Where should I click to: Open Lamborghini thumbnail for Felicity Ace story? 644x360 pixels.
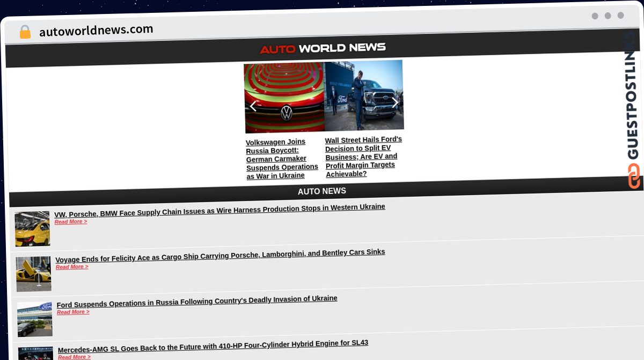pos(34,273)
